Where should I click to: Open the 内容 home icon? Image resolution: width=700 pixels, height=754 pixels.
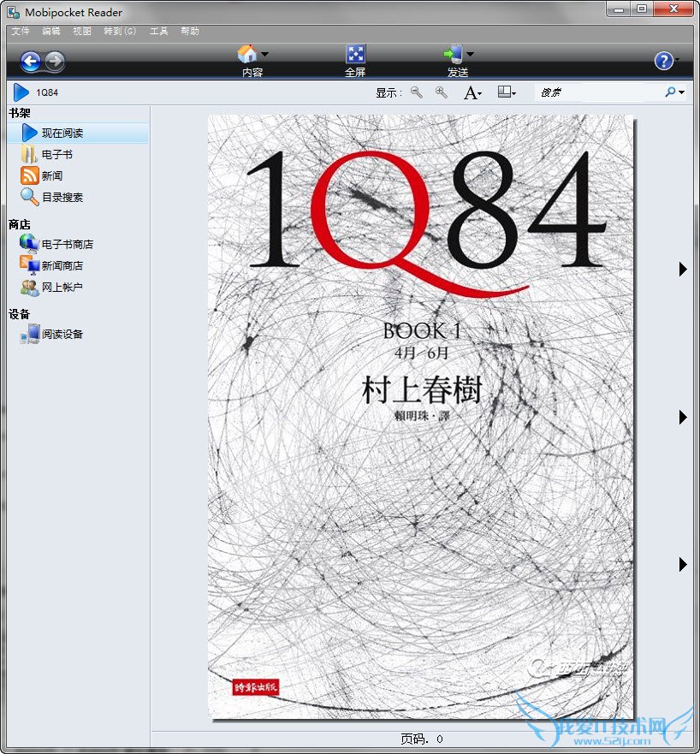click(247, 55)
